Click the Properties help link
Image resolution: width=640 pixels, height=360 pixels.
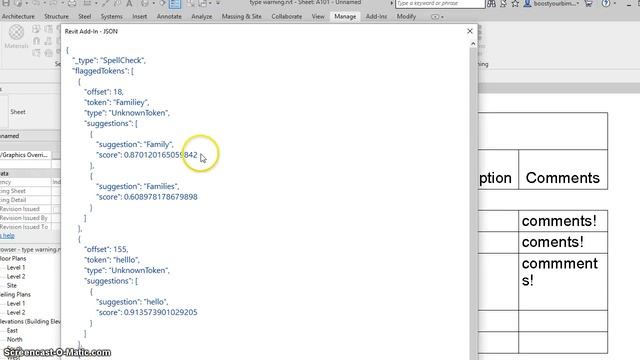tap(7, 236)
